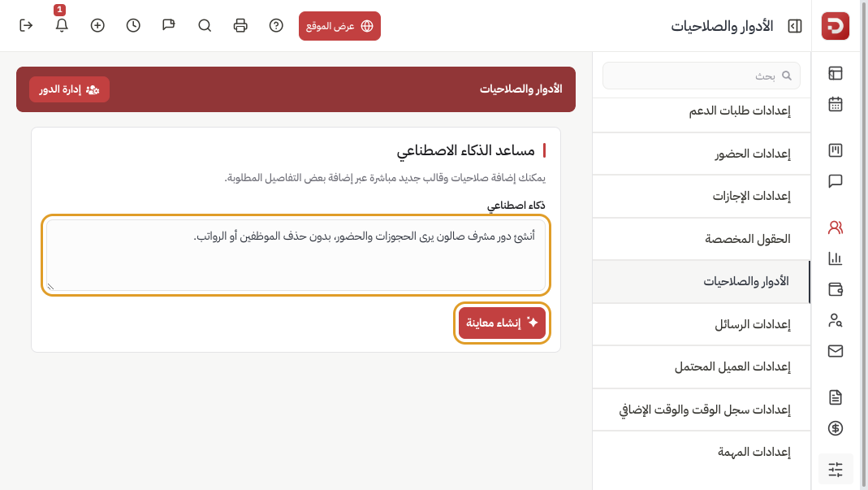Open the dollar currency sidebar icon
The width and height of the screenshot is (868, 490).
click(835, 428)
